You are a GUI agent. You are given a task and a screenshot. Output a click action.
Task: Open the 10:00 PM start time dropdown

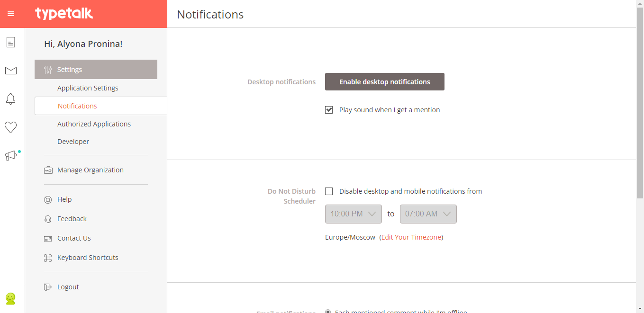(x=353, y=214)
